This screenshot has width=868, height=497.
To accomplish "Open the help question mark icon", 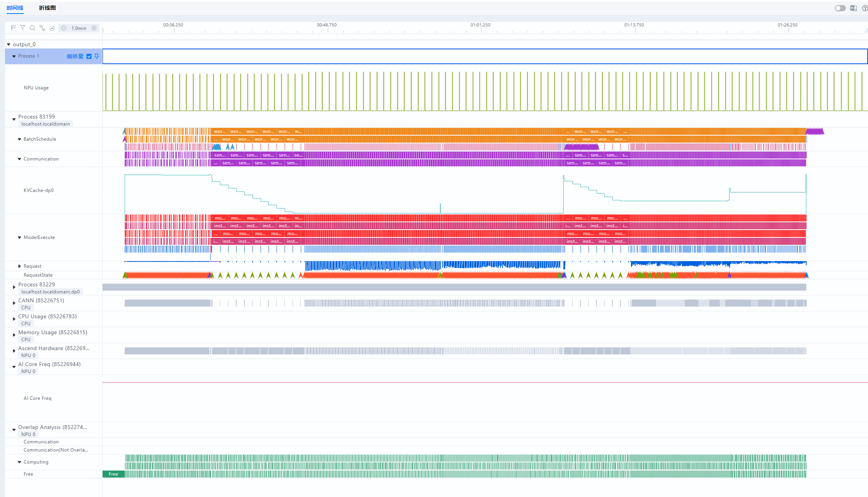I will [x=865, y=8].
